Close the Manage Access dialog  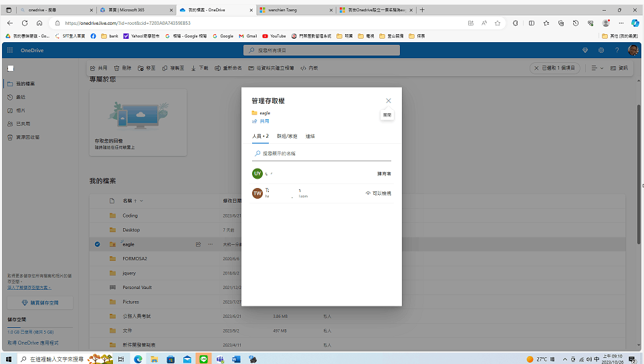tap(388, 100)
